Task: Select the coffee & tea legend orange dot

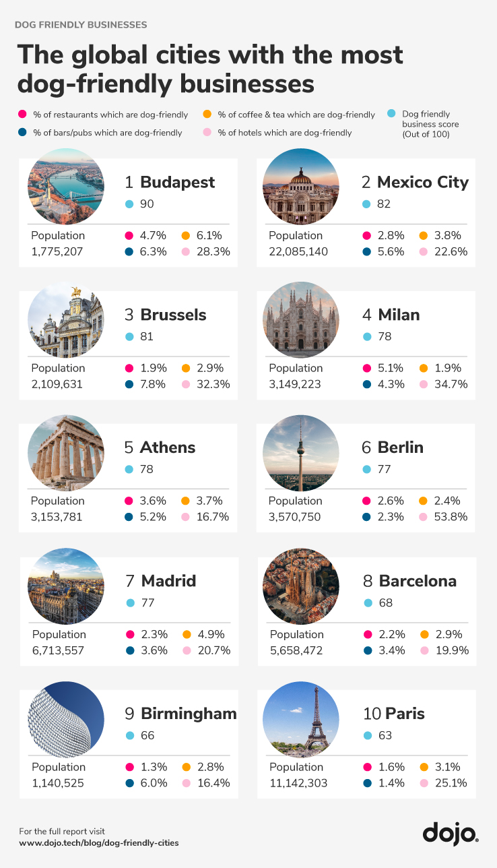Action: 207,115
